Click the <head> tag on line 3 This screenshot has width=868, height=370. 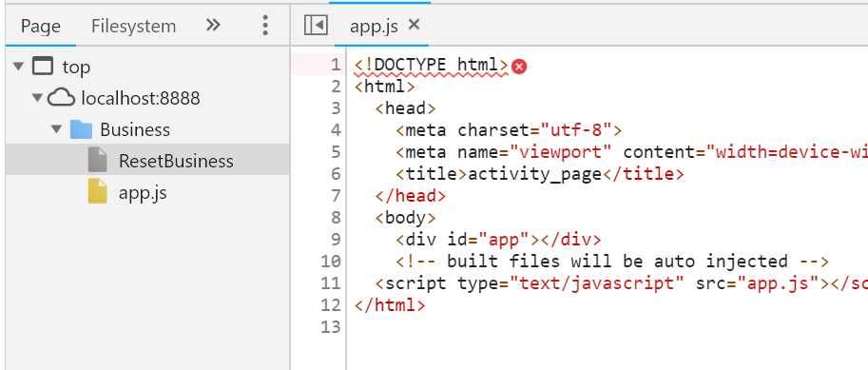405,108
